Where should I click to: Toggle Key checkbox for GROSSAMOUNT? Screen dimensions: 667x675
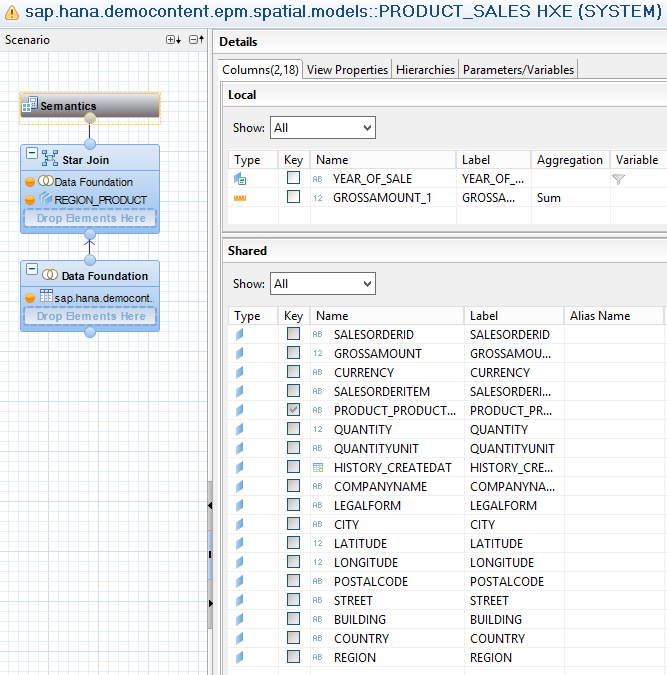coord(294,353)
